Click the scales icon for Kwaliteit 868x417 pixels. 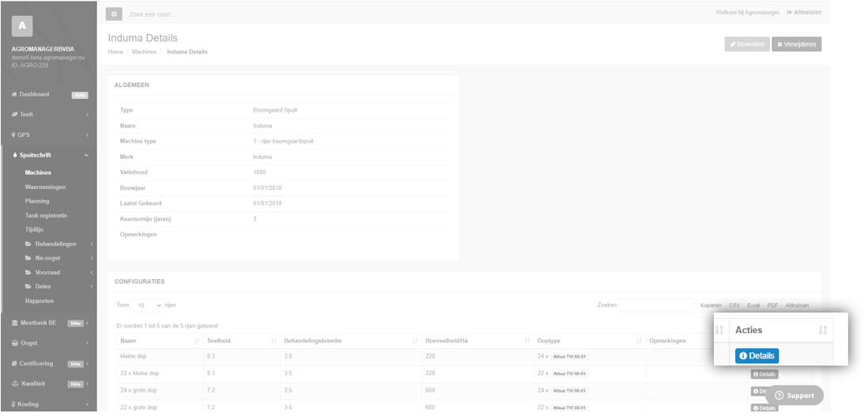point(15,384)
